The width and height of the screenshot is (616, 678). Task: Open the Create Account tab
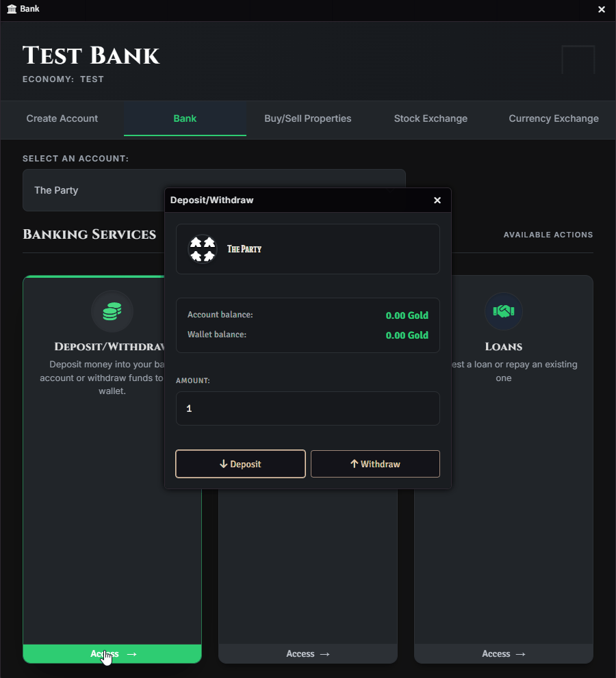point(62,118)
